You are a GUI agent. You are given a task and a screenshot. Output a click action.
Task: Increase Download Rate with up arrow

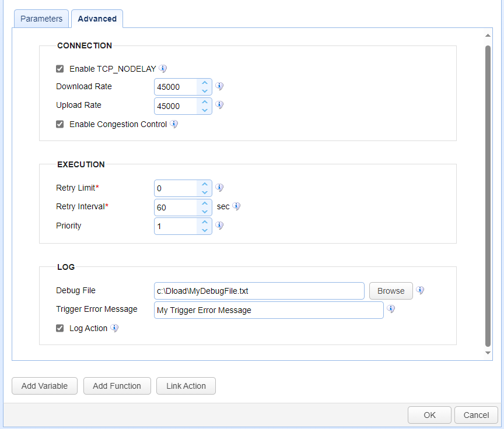click(x=204, y=83)
